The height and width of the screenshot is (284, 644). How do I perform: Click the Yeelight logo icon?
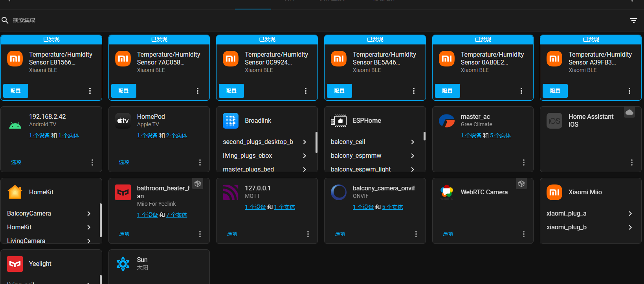coord(15,264)
